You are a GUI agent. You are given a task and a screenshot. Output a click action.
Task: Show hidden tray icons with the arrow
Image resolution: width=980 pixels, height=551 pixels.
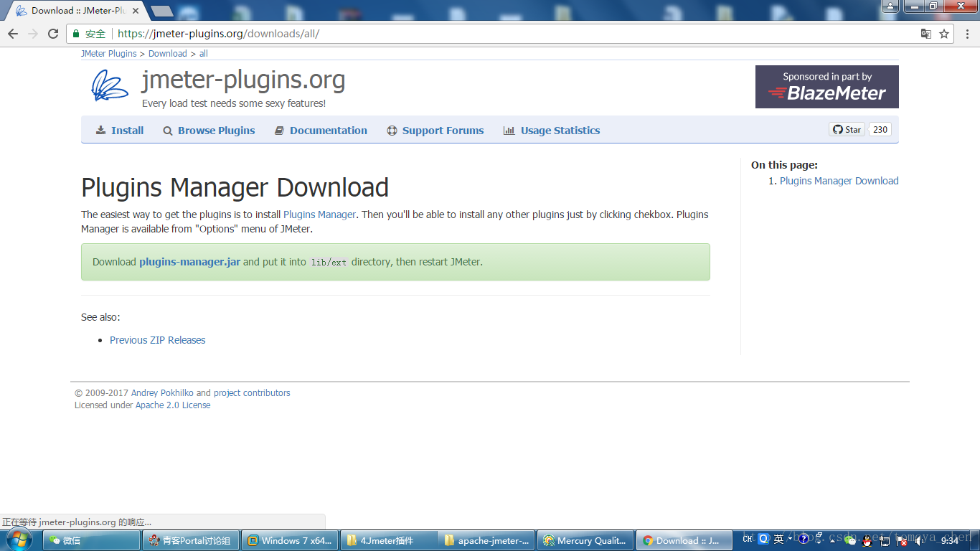click(832, 541)
